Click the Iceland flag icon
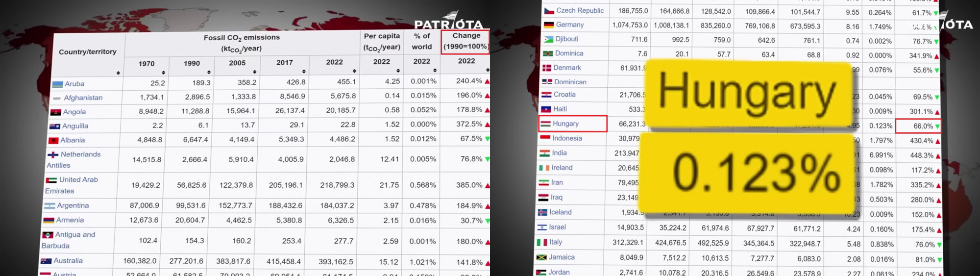Viewport: 980px width, 276px height. [x=542, y=212]
